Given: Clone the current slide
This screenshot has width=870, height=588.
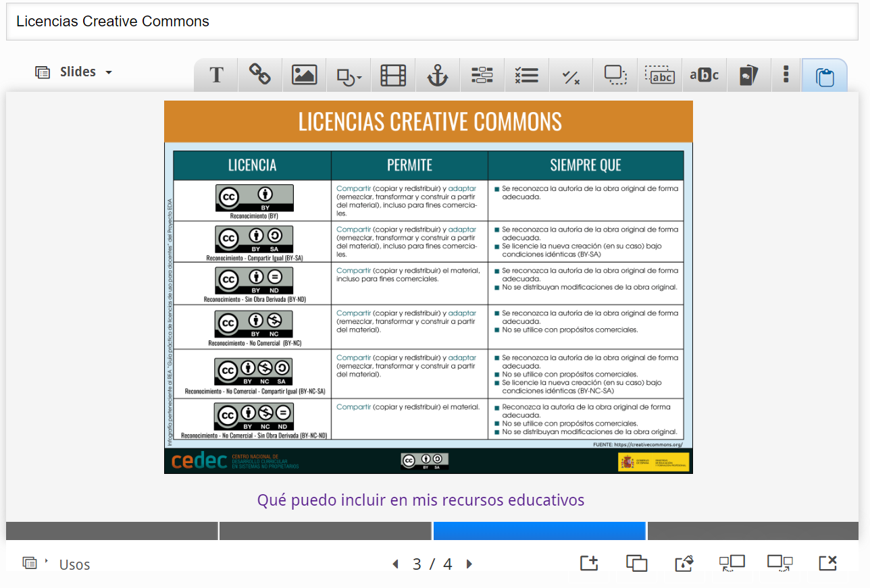Looking at the screenshot, I should pyautogui.click(x=636, y=563).
